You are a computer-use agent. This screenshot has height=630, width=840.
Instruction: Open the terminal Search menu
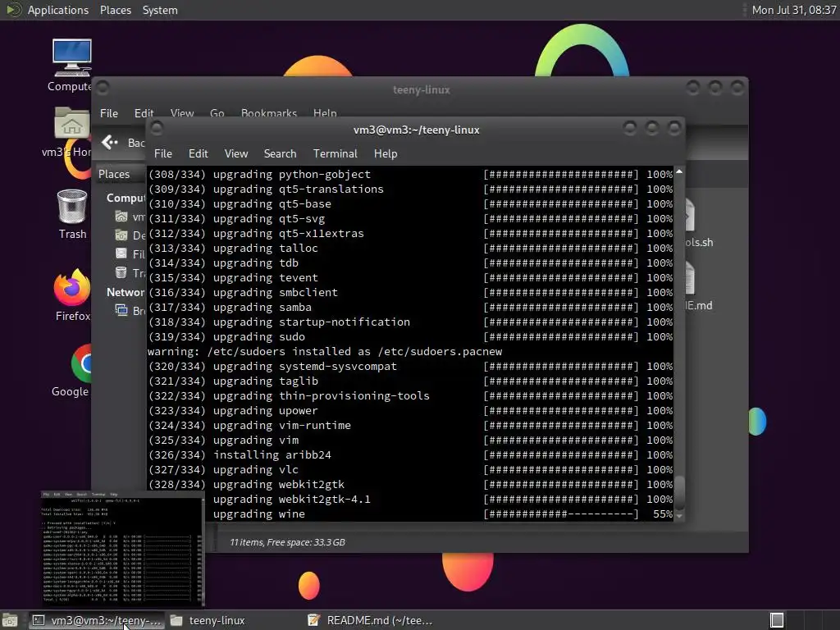(280, 153)
